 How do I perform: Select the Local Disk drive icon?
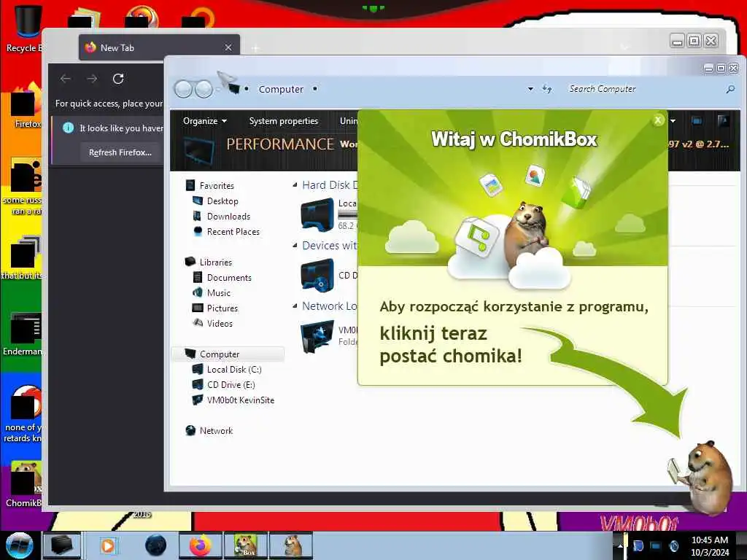(317, 215)
